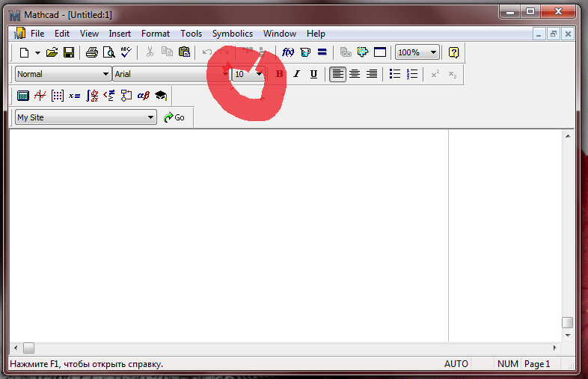Print the worksheet with the printer icon
This screenshot has height=379, width=588.
pyautogui.click(x=92, y=52)
